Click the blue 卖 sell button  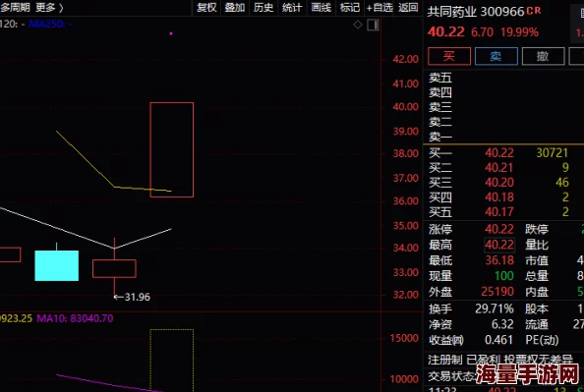496,56
